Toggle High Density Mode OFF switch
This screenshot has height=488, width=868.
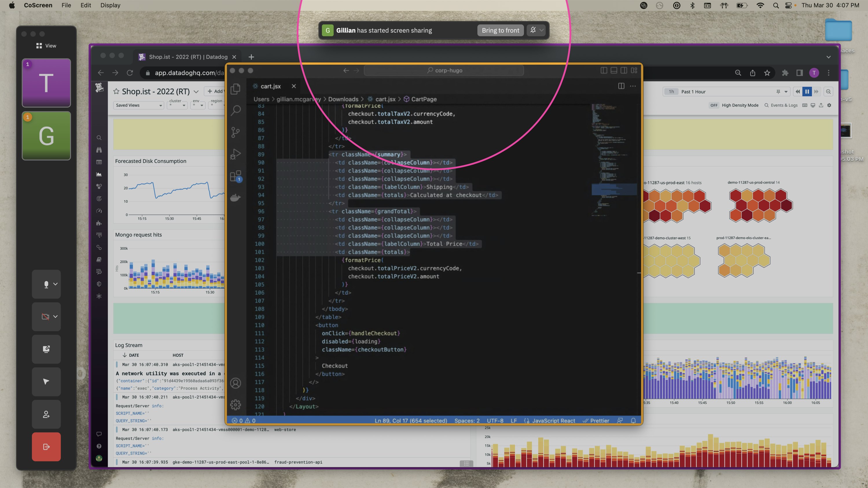pos(714,106)
